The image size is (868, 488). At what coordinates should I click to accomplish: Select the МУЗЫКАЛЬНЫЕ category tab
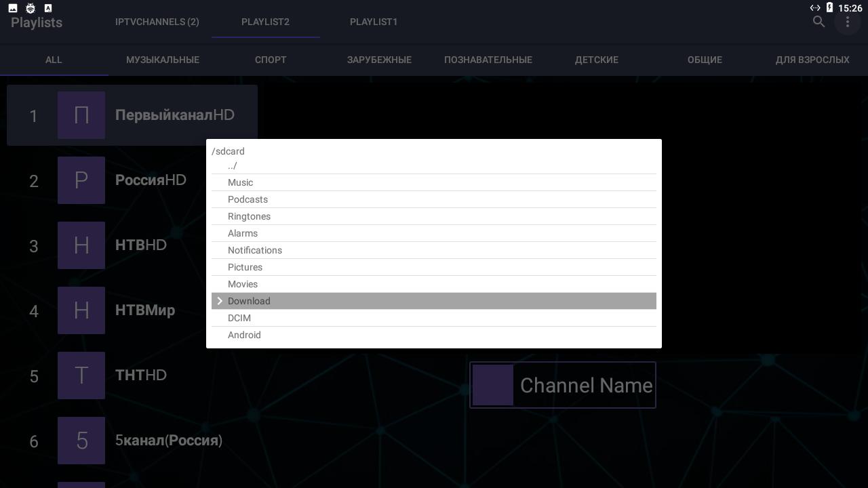[x=163, y=60]
